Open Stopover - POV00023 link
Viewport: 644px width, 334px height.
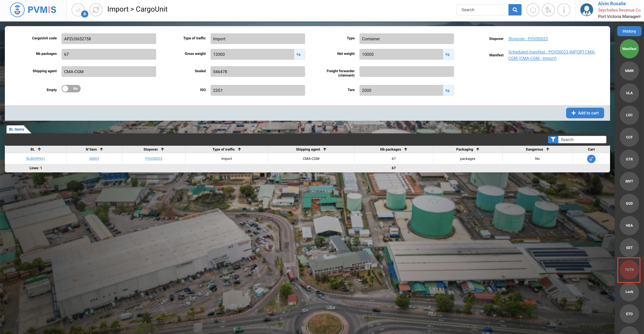pyautogui.click(x=528, y=39)
